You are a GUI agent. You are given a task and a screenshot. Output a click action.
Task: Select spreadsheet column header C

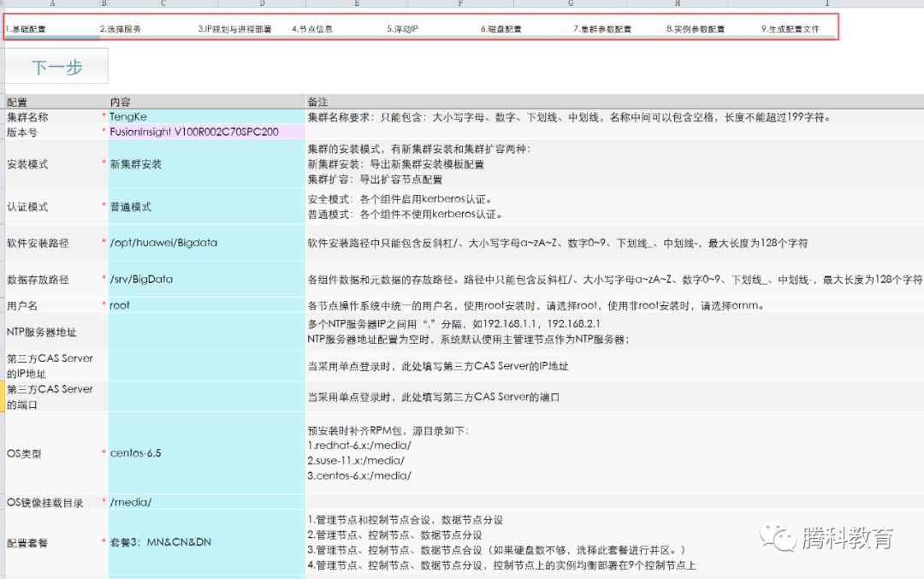coord(163,3)
